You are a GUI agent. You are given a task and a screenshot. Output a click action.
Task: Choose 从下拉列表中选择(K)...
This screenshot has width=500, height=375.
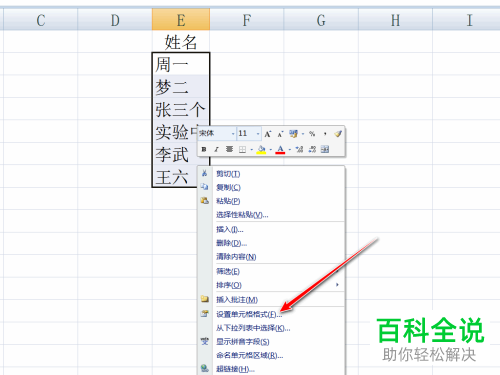coord(271,328)
